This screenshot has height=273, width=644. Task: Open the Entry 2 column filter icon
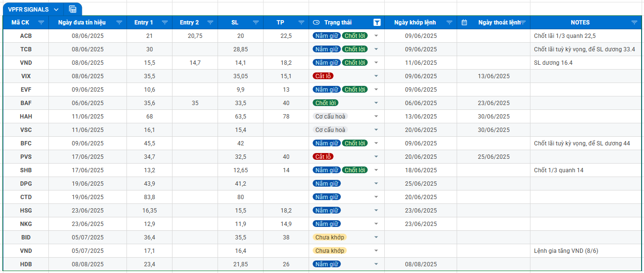tap(210, 23)
